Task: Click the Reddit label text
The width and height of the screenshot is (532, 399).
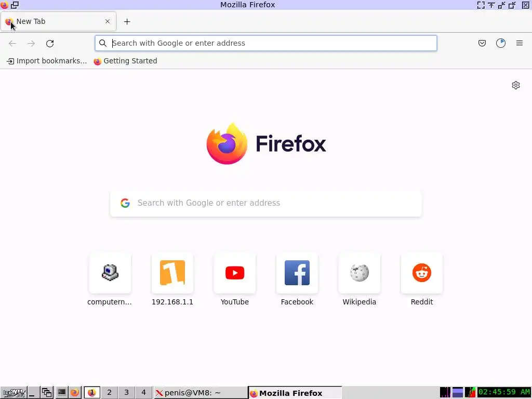Action: (x=422, y=302)
